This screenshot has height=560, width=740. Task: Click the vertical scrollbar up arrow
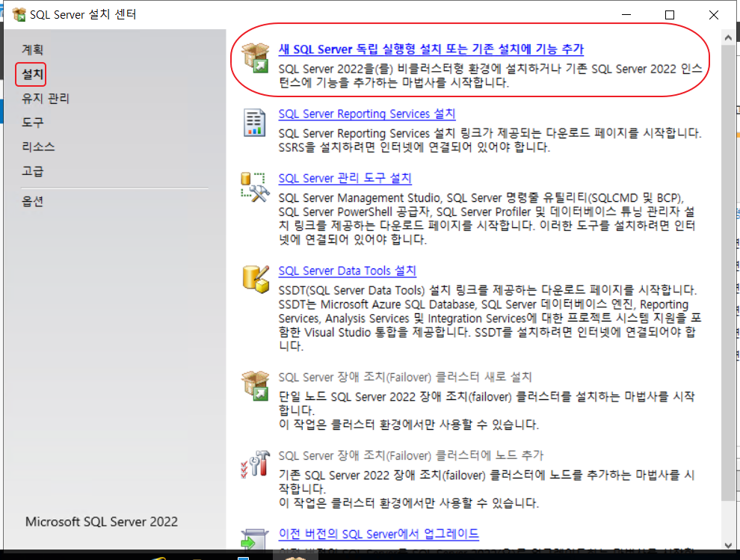pyautogui.click(x=728, y=37)
